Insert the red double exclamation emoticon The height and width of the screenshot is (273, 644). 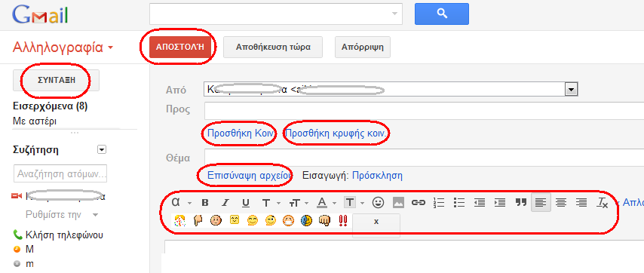(x=342, y=221)
